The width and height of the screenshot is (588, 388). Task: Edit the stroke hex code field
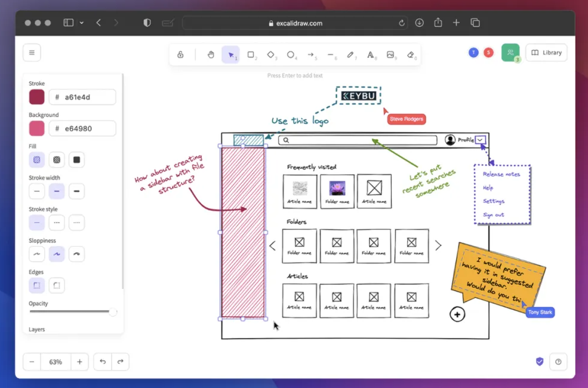coord(82,97)
